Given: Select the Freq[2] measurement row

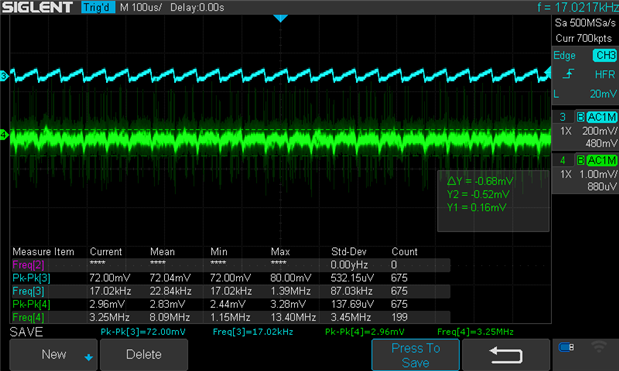Looking at the screenshot, I should coord(230,265).
